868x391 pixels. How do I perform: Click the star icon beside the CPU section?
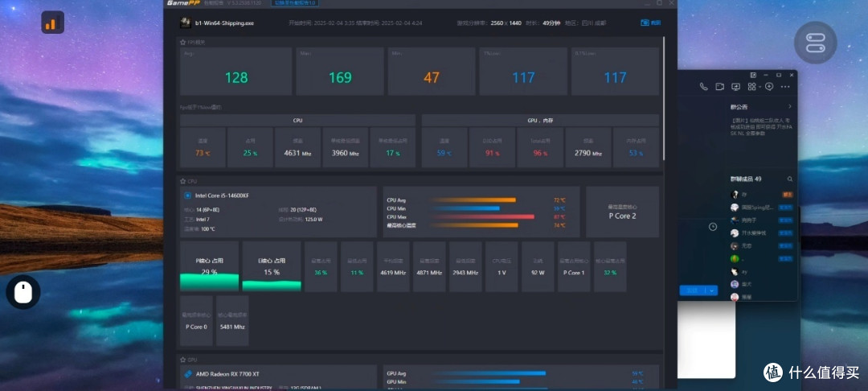[x=182, y=181]
